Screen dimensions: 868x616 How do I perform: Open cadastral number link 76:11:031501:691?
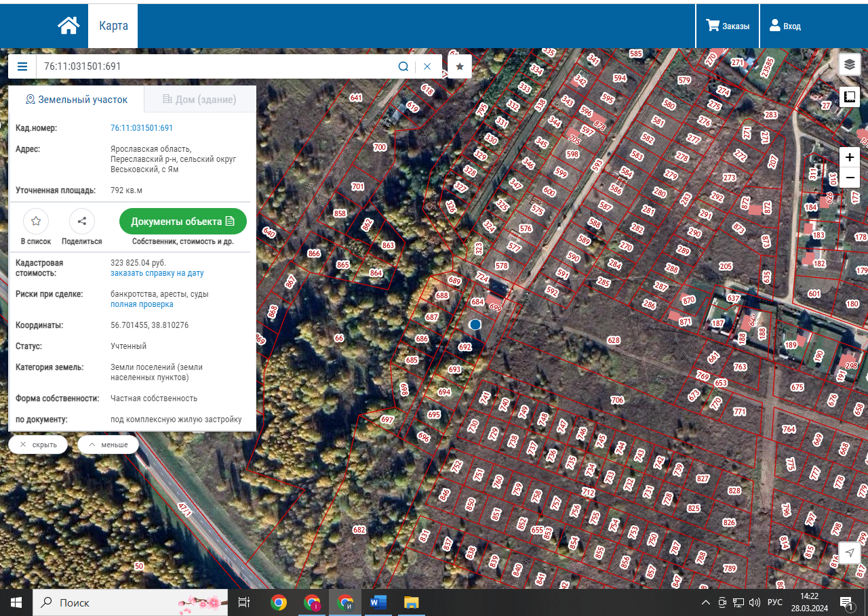(x=142, y=128)
